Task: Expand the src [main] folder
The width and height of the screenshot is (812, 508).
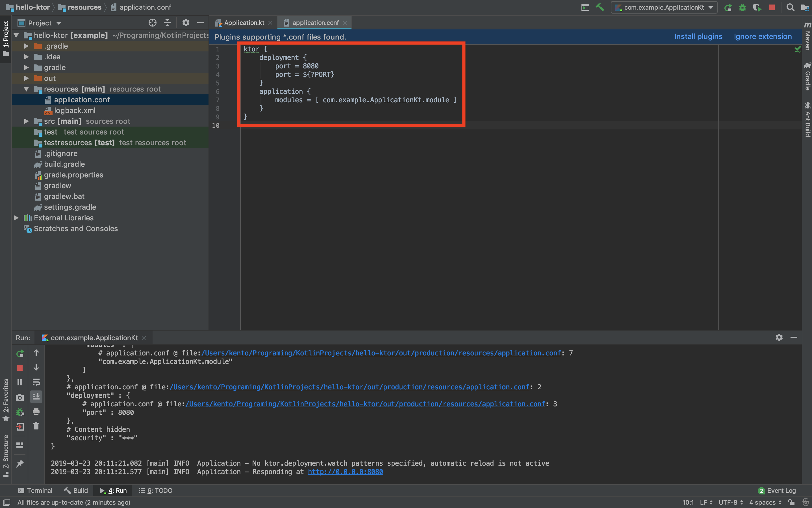Action: coord(26,121)
